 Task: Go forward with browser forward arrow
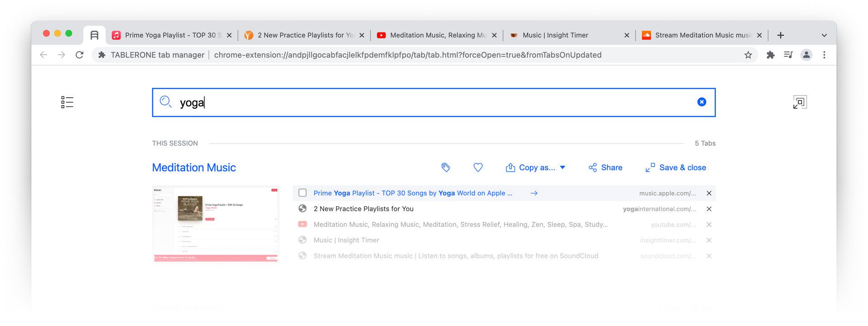pos(61,55)
